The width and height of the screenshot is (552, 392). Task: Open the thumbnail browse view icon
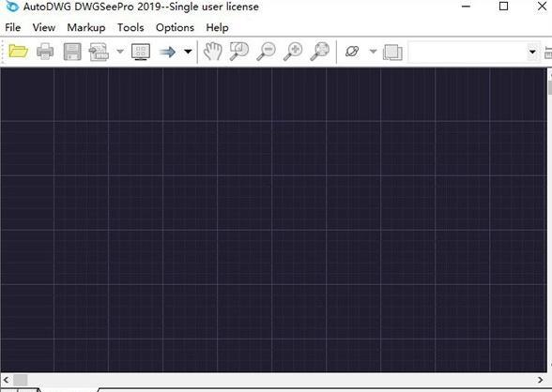pos(141,52)
